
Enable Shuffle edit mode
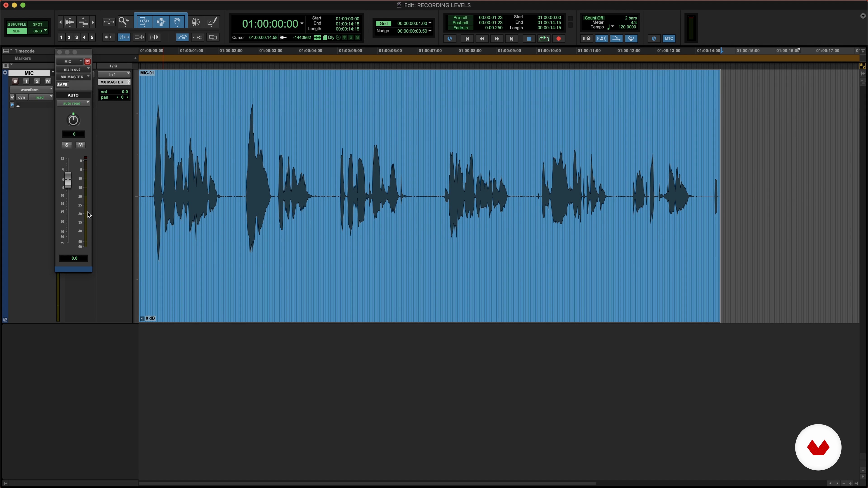coord(17,24)
